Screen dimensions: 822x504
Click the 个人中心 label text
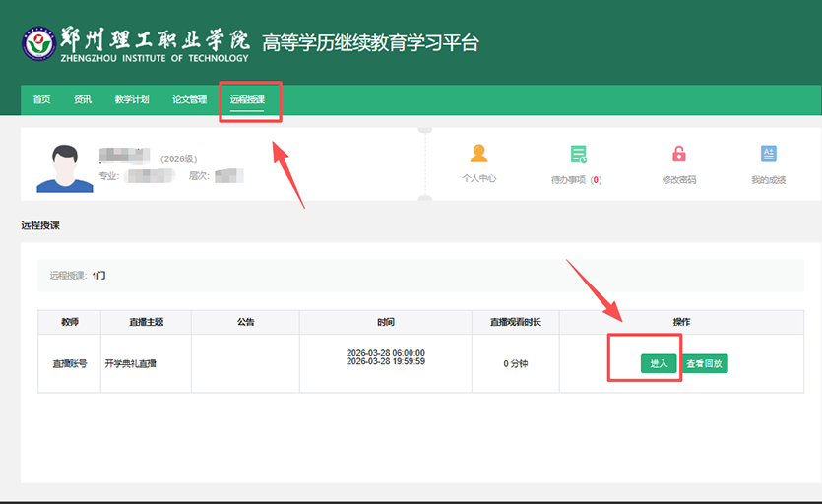pos(478,178)
